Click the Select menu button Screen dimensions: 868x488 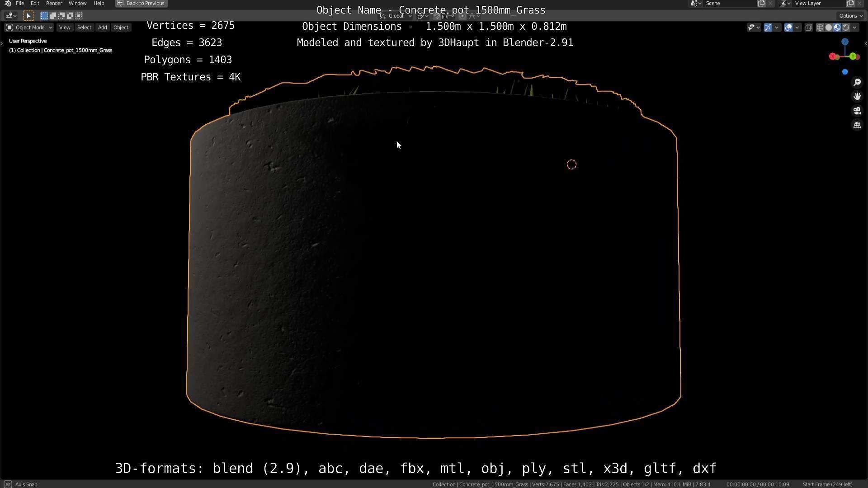click(x=84, y=28)
